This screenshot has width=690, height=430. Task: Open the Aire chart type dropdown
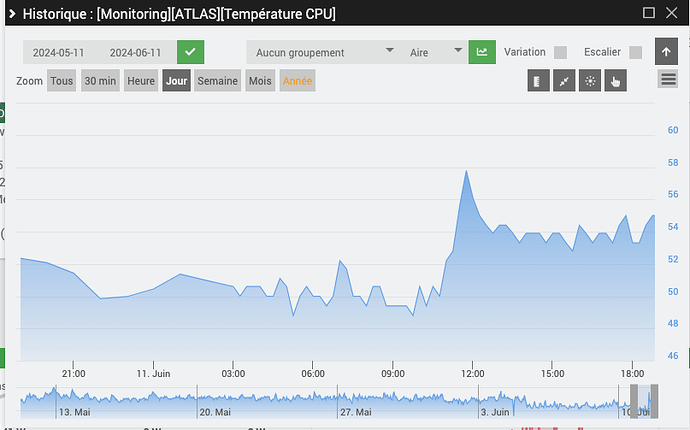click(x=434, y=52)
